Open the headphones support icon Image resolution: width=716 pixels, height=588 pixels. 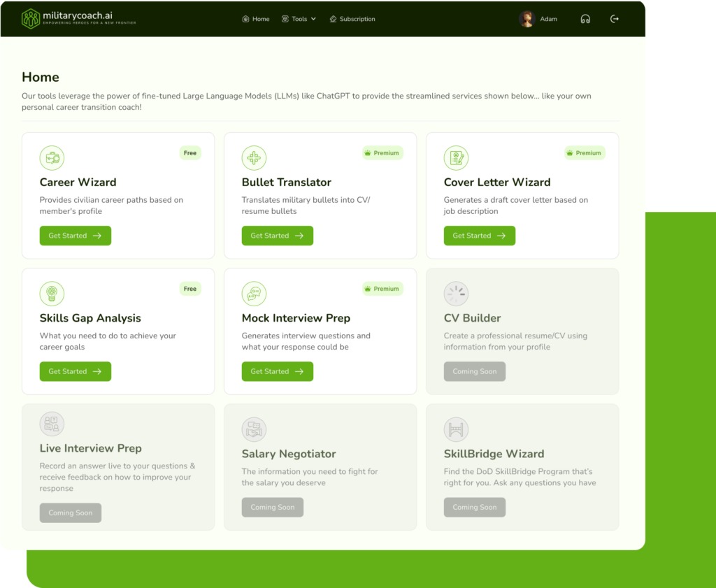tap(585, 19)
